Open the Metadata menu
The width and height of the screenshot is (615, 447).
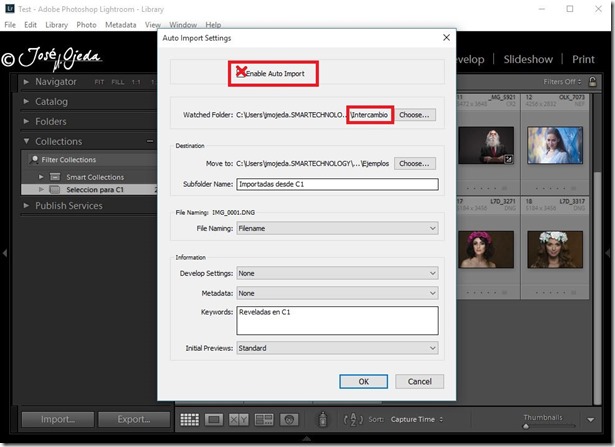(x=120, y=25)
